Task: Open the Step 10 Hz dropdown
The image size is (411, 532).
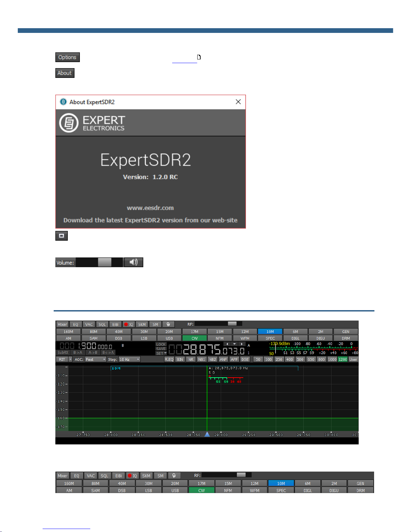Action: click(x=129, y=359)
